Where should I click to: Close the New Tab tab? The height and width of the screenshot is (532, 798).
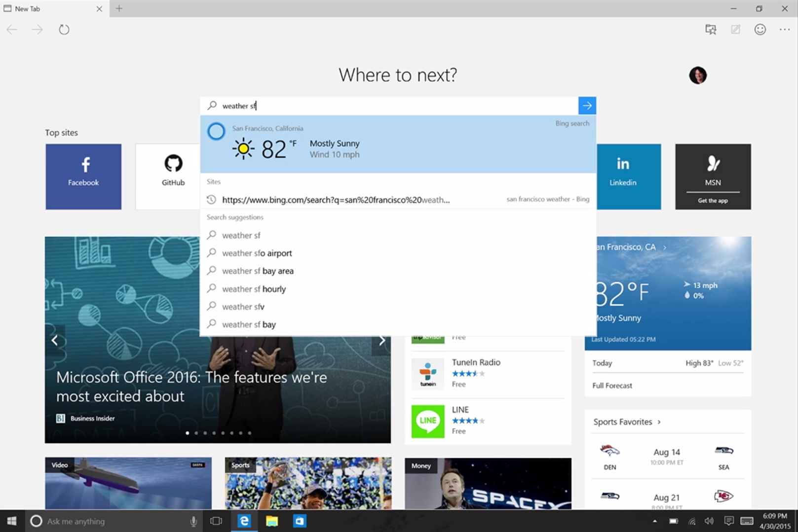99,9
